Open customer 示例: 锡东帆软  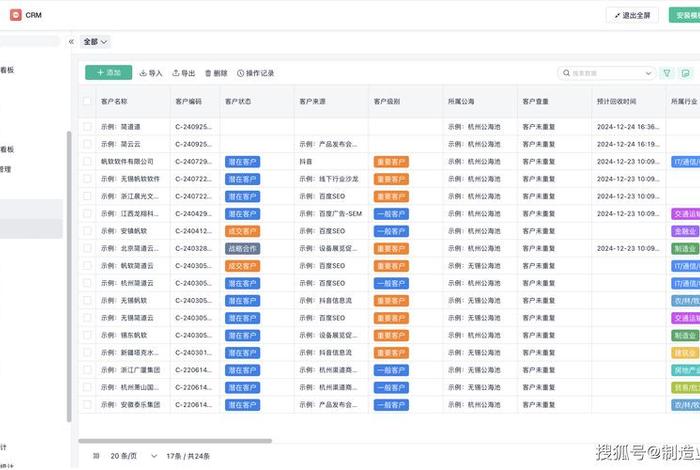click(124, 335)
